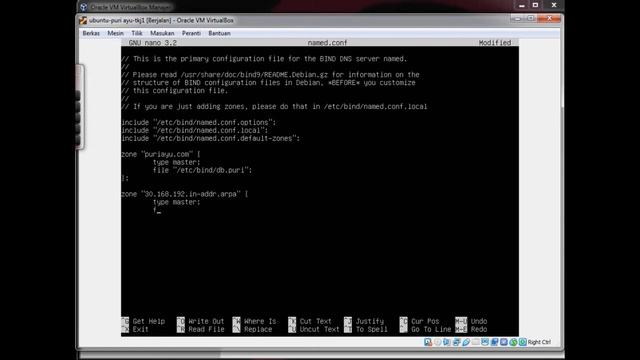Click the VirtualBox VM window title icon

coord(83,20)
